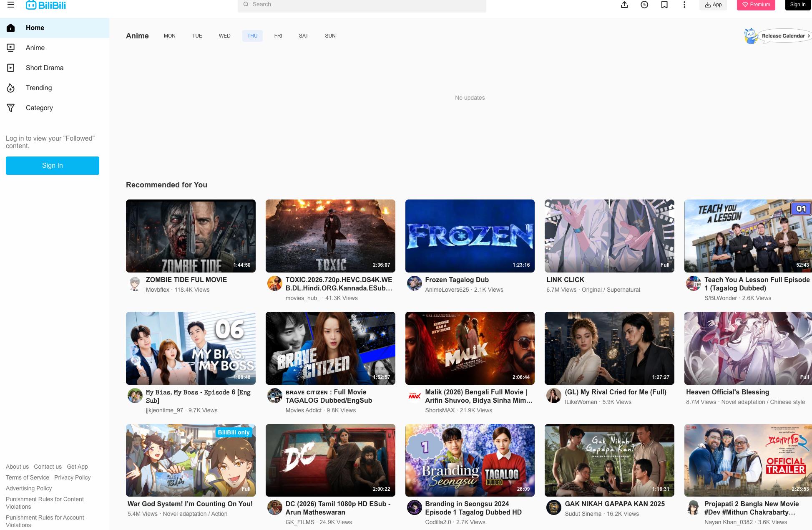This screenshot has height=530, width=812.
Task: Click the Short Drama sidebar icon
Action: pyautogui.click(x=11, y=68)
